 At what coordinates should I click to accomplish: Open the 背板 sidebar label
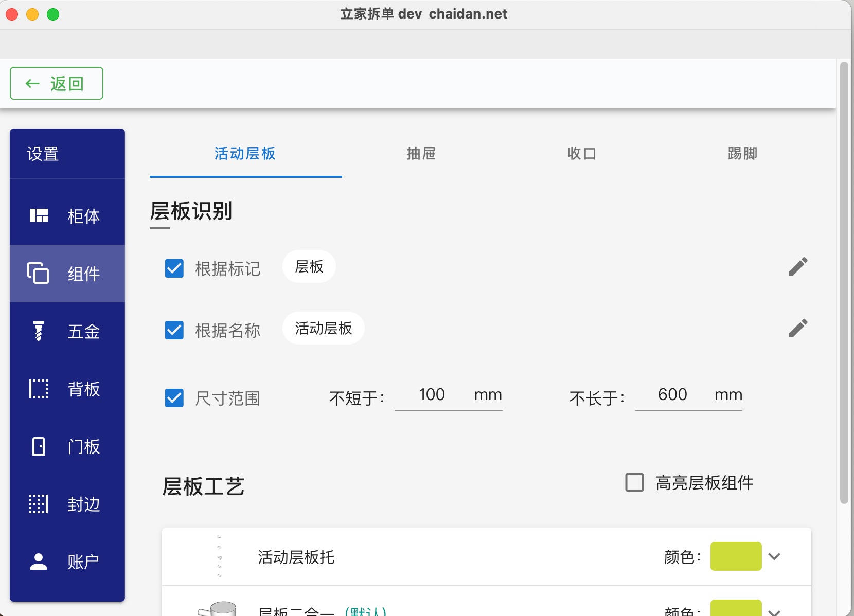click(84, 389)
